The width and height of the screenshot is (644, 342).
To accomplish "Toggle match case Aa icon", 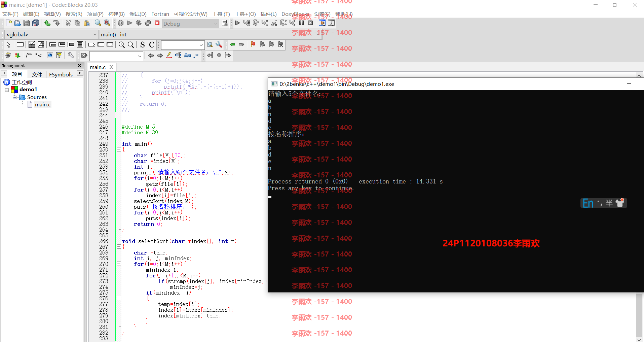I will (187, 55).
